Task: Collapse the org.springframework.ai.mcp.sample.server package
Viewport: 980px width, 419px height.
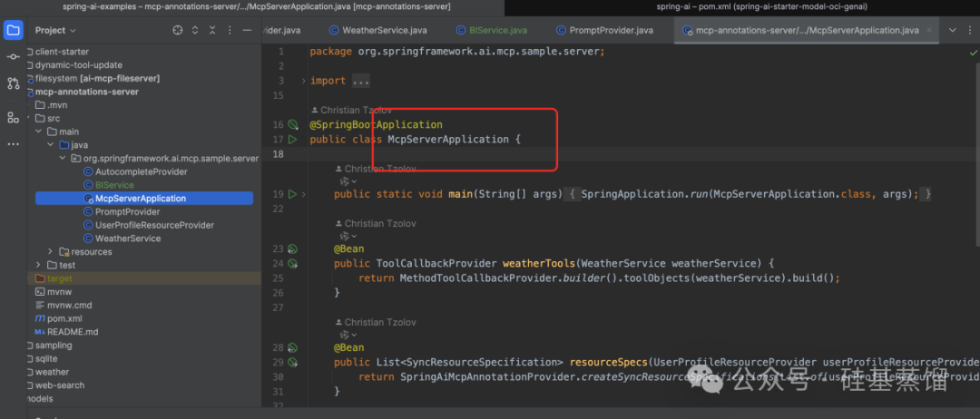Action: 63,158
